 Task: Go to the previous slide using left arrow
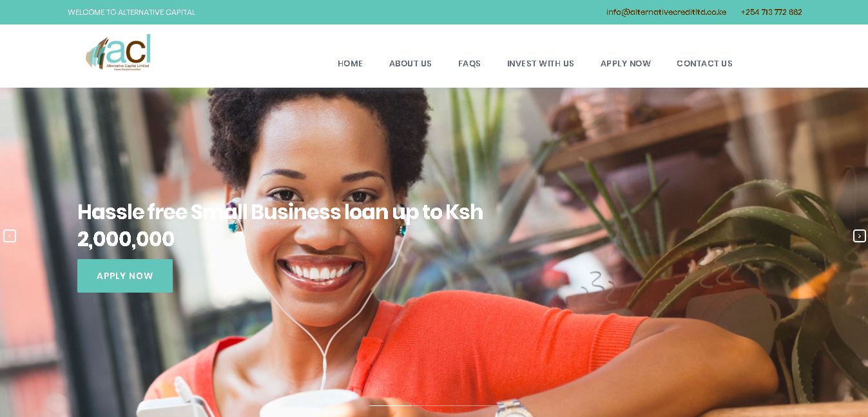9,236
